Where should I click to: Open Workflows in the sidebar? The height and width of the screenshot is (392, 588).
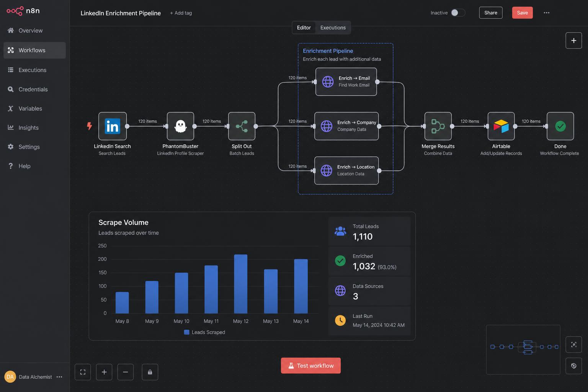34,50
